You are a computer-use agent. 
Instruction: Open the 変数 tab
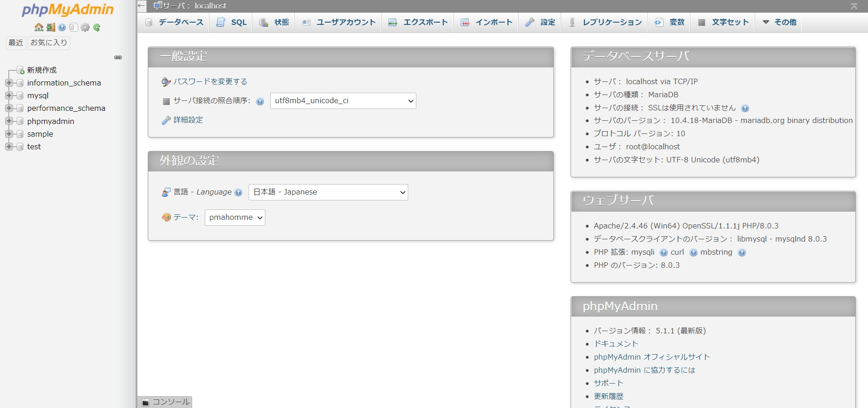point(669,22)
